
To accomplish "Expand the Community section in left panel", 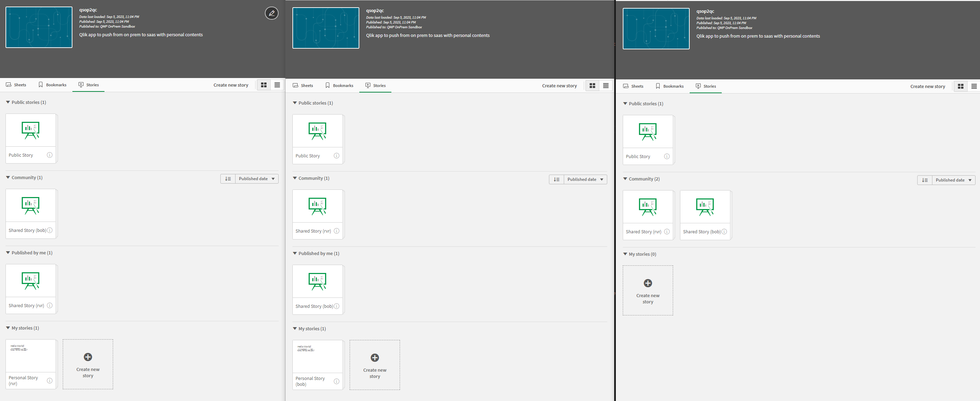I will click(x=8, y=177).
